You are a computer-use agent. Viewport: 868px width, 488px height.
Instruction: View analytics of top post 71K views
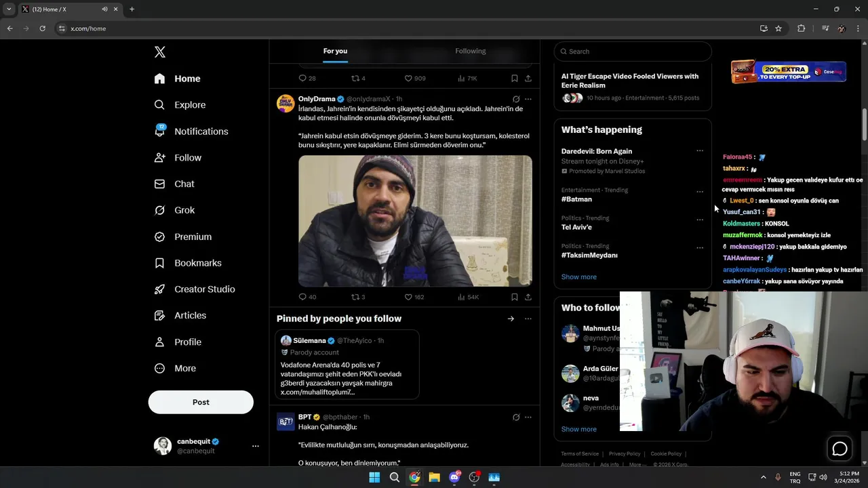tap(468, 78)
